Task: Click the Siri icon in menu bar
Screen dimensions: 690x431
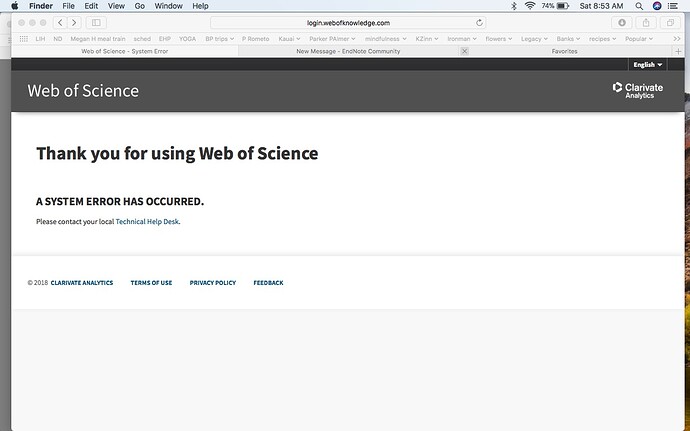Action: (x=657, y=6)
